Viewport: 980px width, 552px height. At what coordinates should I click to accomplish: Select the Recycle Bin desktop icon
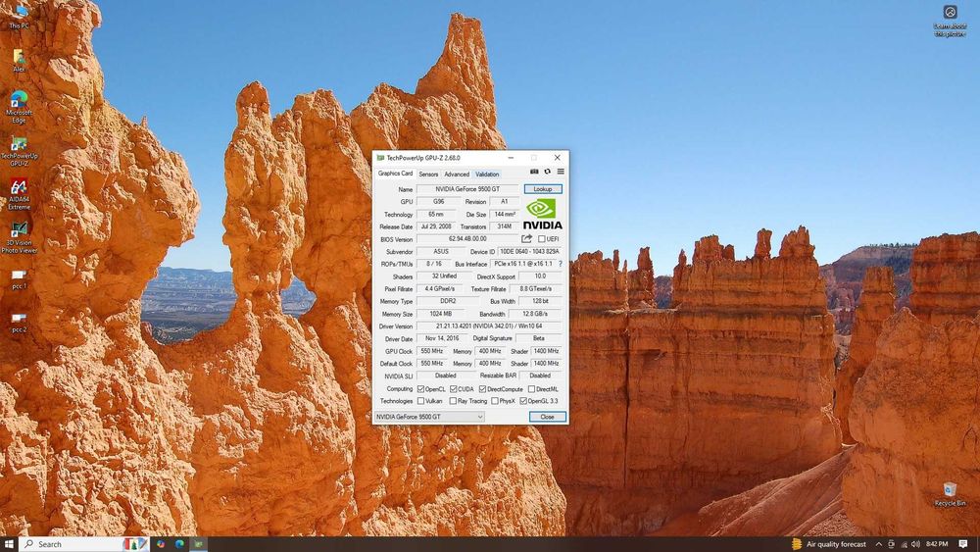tap(950, 494)
